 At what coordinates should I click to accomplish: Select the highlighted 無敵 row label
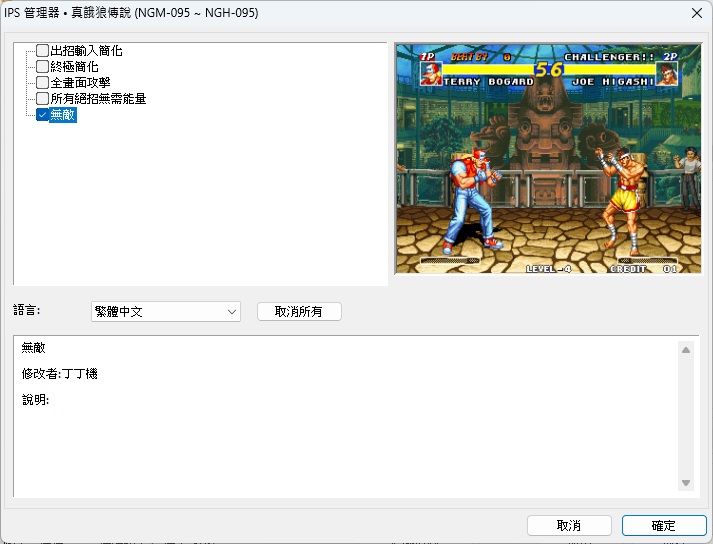63,115
